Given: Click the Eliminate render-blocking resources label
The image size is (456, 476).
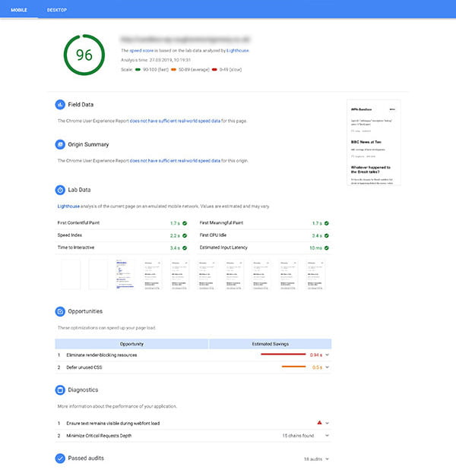Looking at the screenshot, I should 102,355.
